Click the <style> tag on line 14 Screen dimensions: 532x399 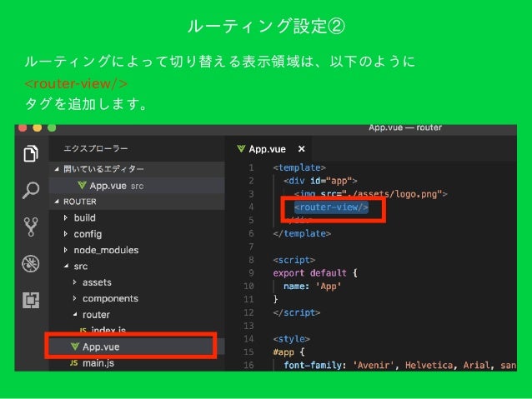(x=292, y=339)
